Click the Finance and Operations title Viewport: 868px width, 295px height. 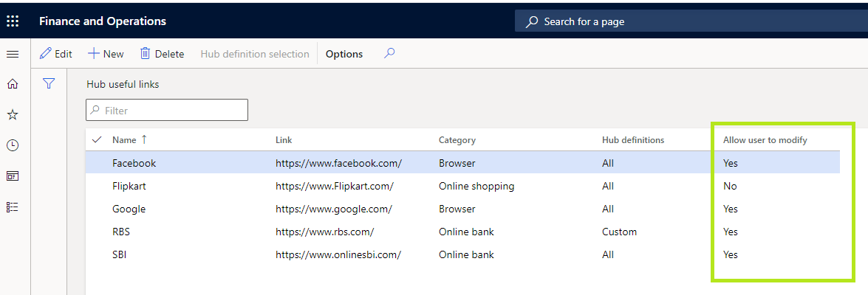(x=103, y=21)
